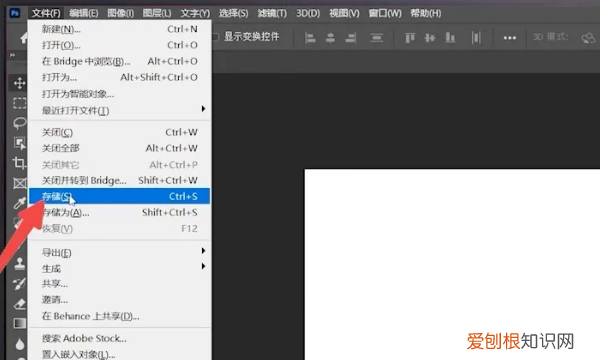The height and width of the screenshot is (360, 600).
Task: Select the Eyedropper tool
Action: pos(19,203)
